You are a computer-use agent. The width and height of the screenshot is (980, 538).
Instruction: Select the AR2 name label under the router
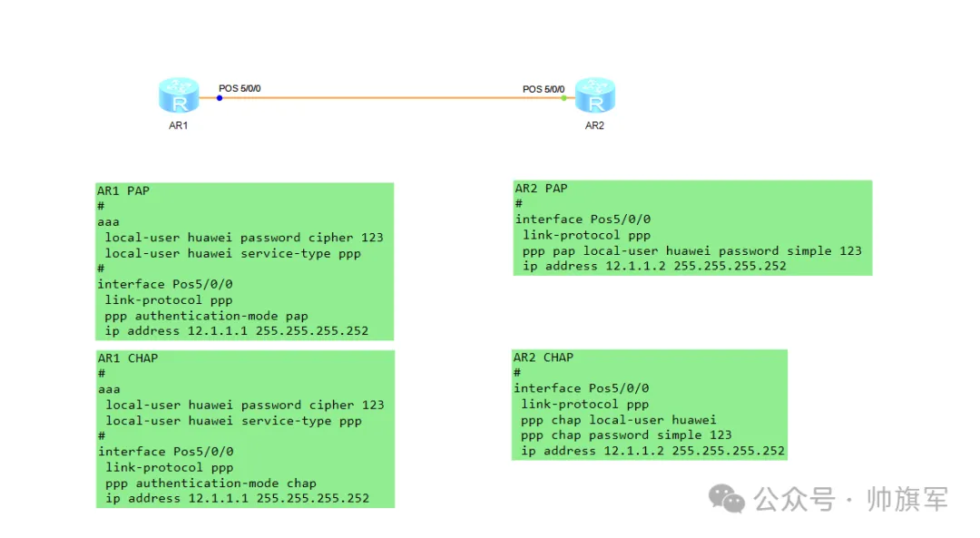click(x=594, y=125)
